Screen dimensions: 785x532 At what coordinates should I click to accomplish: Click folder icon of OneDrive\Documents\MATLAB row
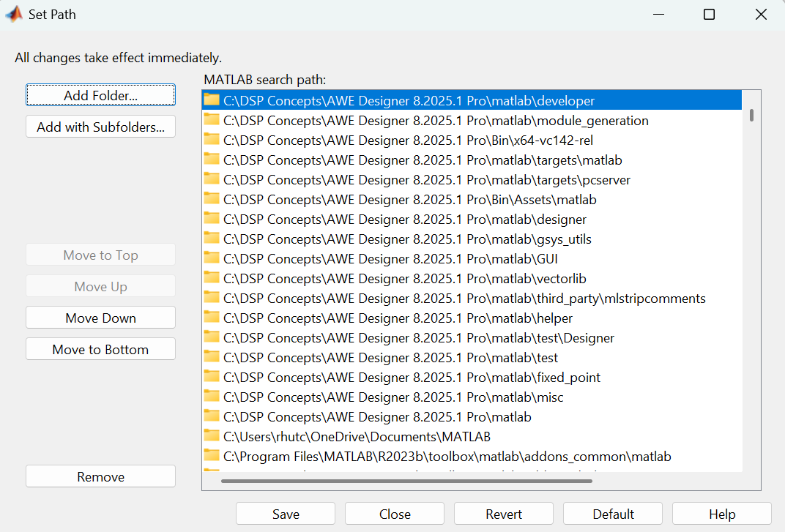pyautogui.click(x=212, y=436)
